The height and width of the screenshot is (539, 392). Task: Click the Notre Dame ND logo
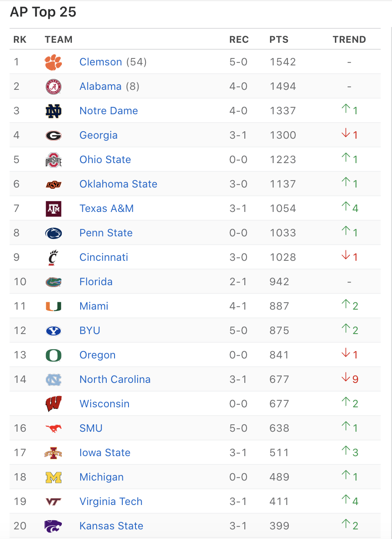pyautogui.click(x=53, y=111)
